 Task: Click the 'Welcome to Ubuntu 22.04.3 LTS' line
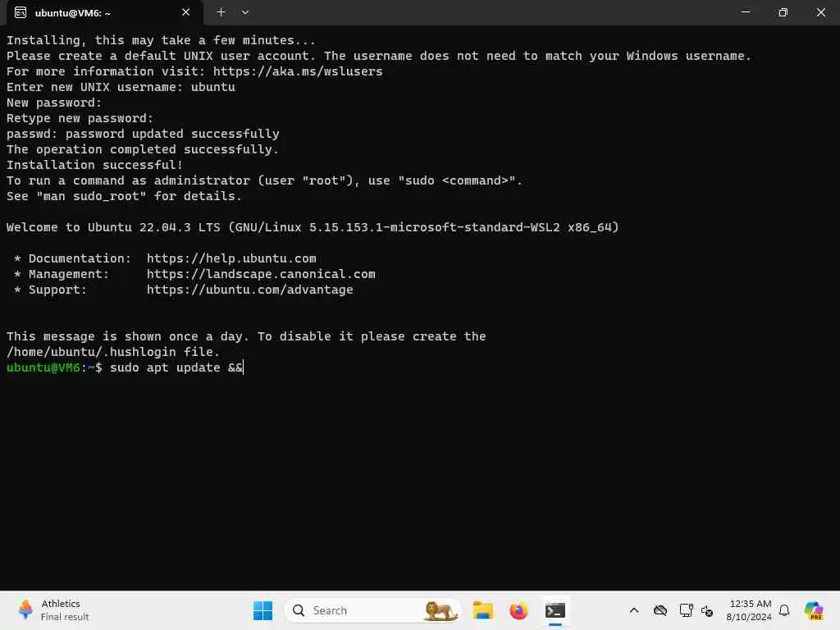[x=313, y=227]
